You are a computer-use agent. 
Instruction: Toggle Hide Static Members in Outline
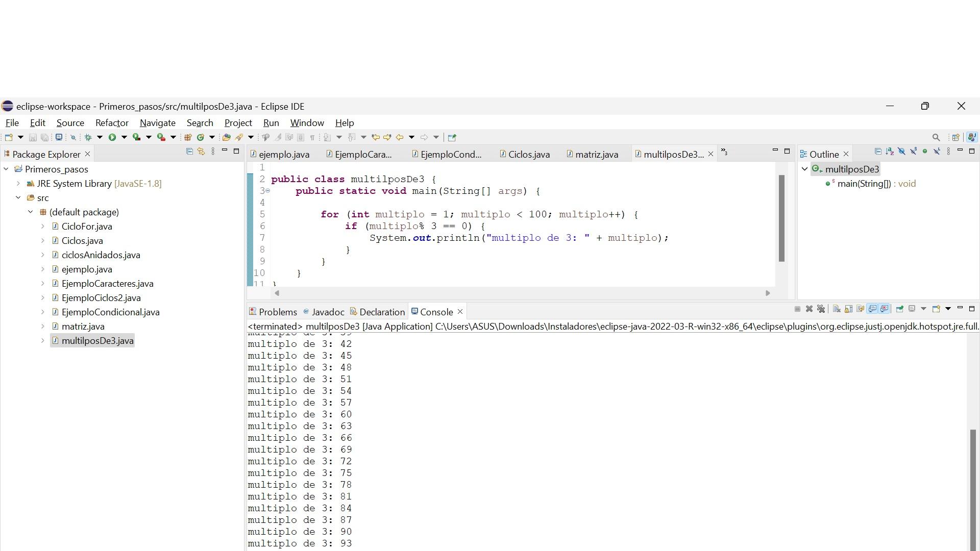coord(913,152)
